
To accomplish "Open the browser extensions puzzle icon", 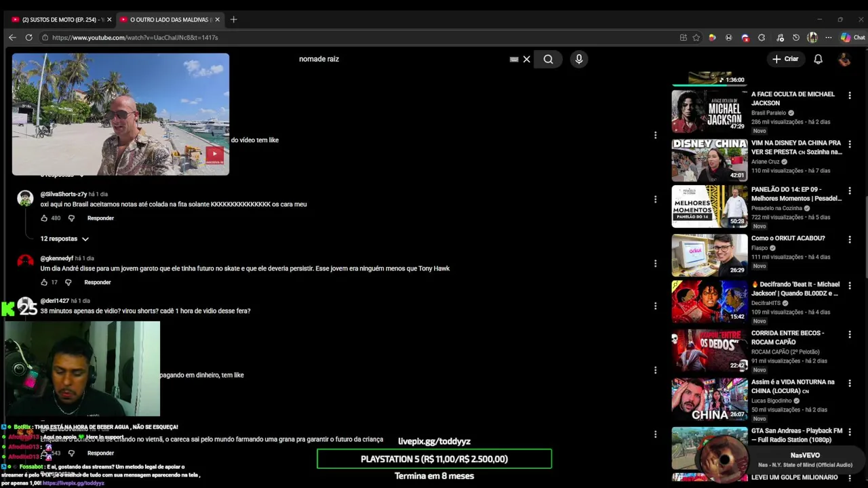I will (x=762, y=37).
